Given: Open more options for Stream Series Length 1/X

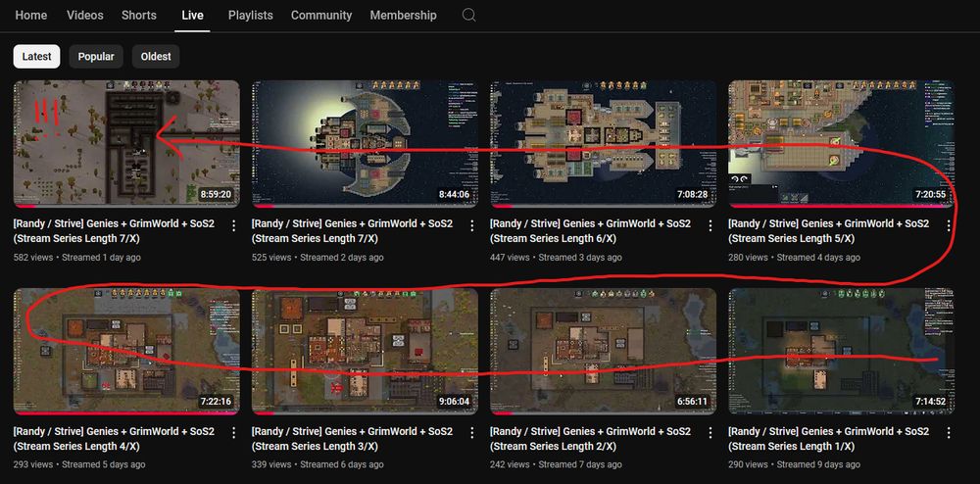Looking at the screenshot, I should coord(949,433).
